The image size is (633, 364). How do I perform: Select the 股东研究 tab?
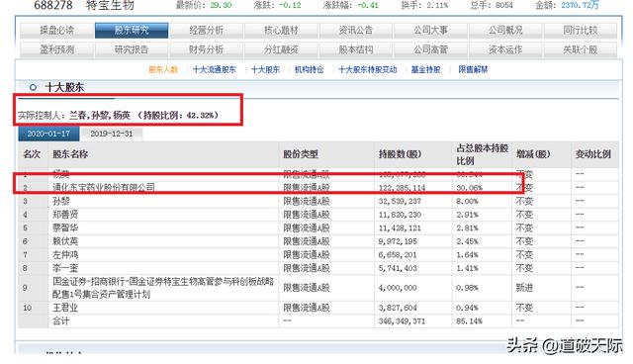(x=132, y=31)
